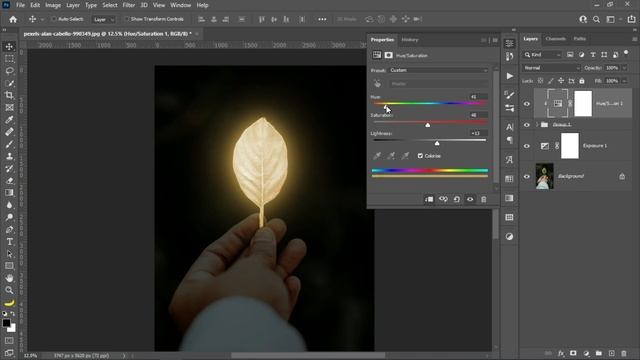Open the Normal blend mode dropdown
640x360 pixels.
click(551, 68)
